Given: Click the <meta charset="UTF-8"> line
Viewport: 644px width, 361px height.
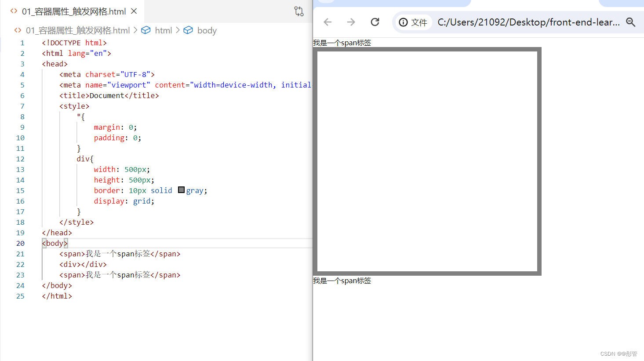Looking at the screenshot, I should 107,74.
